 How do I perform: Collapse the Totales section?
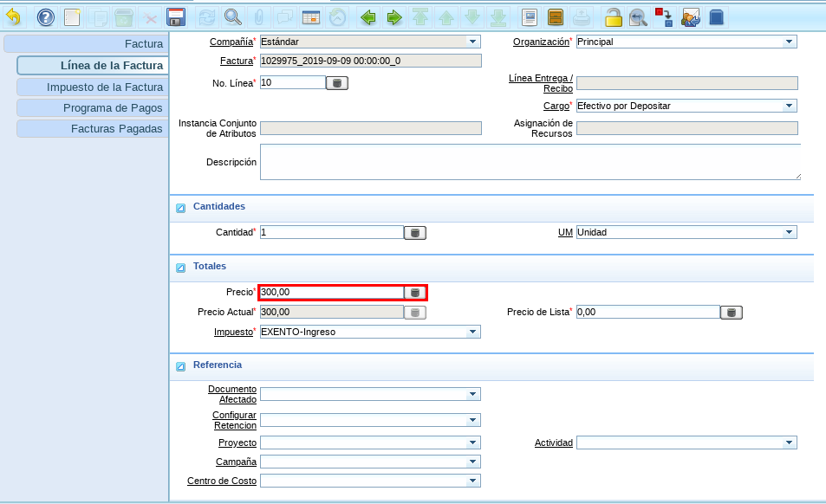(x=181, y=268)
